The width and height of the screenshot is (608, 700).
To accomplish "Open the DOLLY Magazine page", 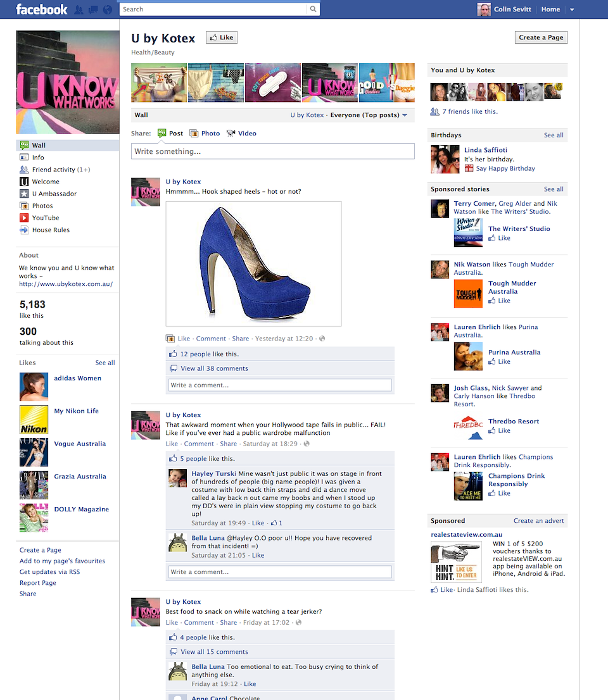I will click(81, 509).
